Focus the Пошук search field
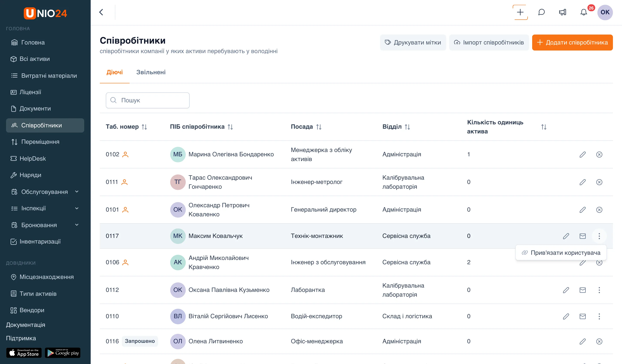Image resolution: width=622 pixels, height=364 pixels. (148, 100)
